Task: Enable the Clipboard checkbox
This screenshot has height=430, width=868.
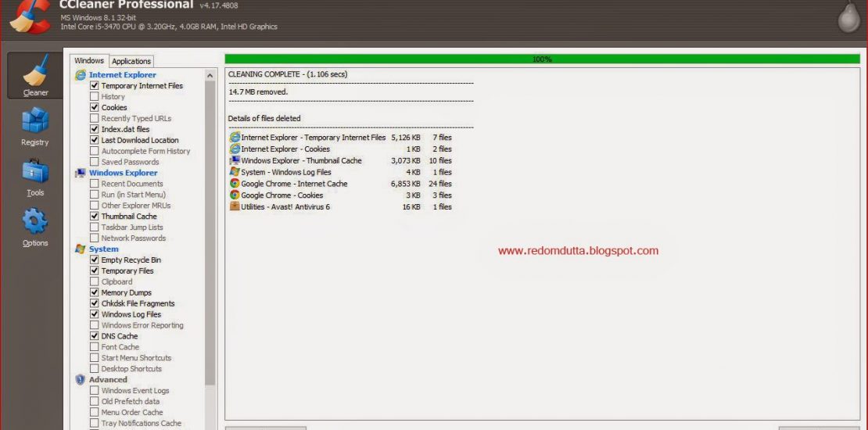Action: pos(95,282)
